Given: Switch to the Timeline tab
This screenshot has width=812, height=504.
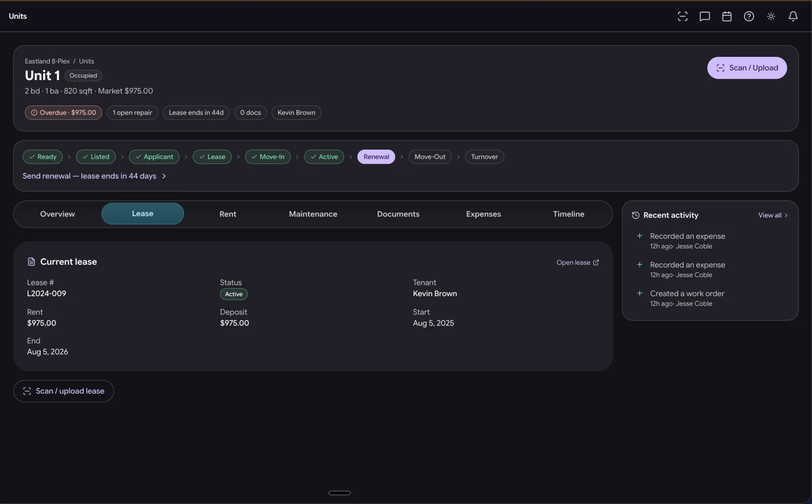Looking at the screenshot, I should click(568, 214).
